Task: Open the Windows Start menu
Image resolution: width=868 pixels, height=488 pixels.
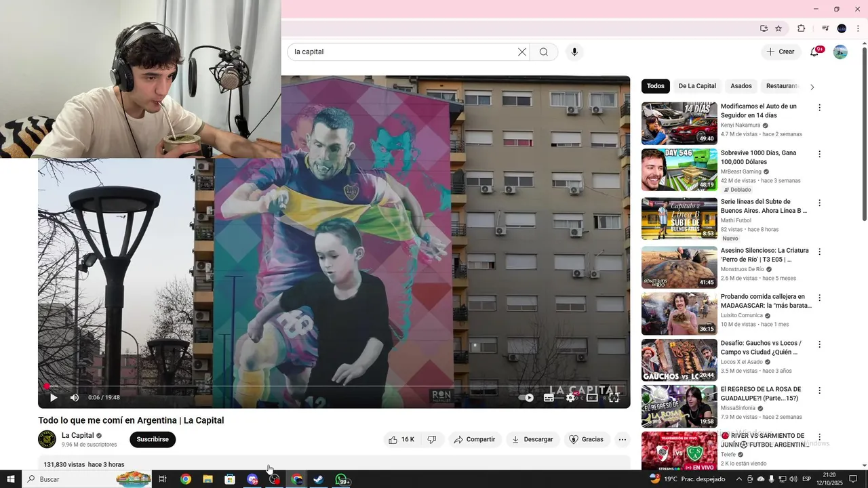Action: pyautogui.click(x=12, y=479)
